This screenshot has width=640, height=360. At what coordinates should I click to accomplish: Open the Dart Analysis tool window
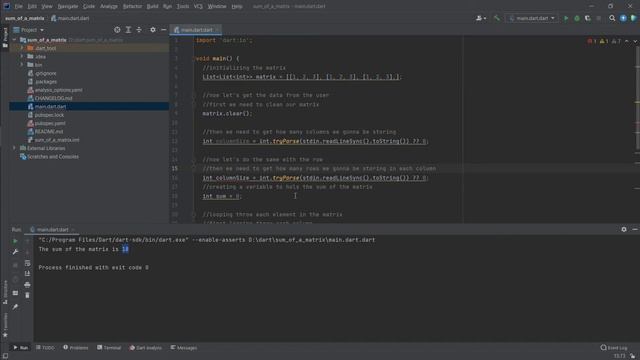(x=145, y=348)
